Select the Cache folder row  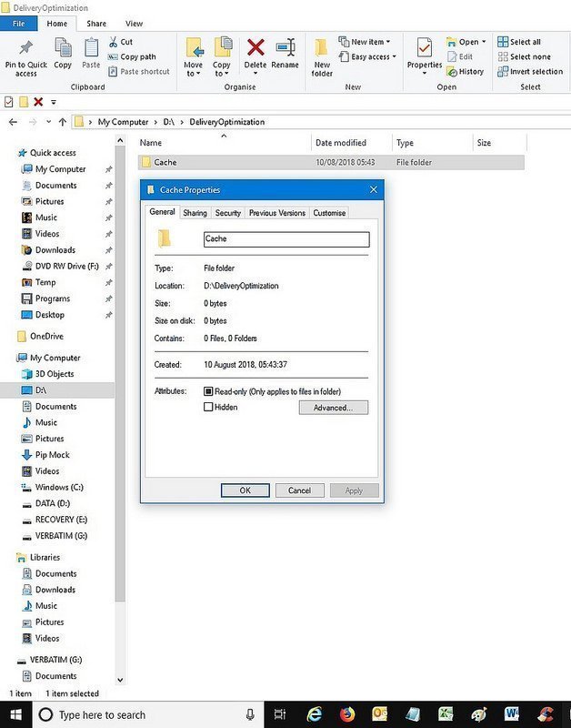tap(331, 163)
